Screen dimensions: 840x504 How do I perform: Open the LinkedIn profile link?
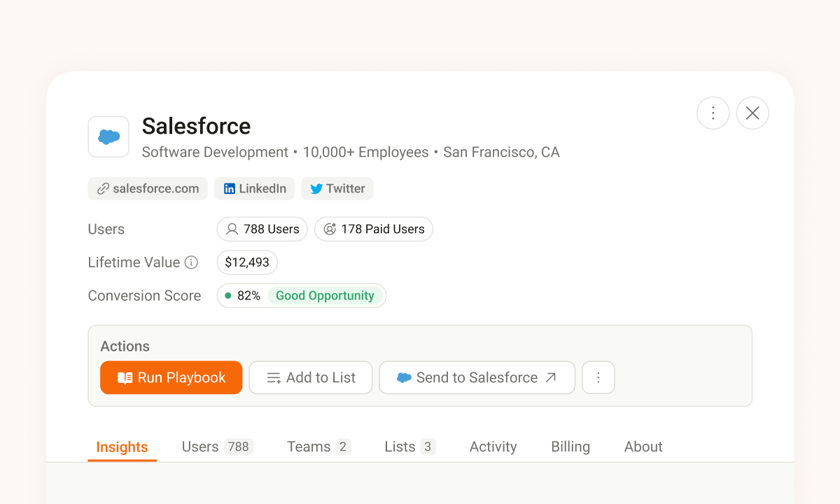pyautogui.click(x=254, y=188)
